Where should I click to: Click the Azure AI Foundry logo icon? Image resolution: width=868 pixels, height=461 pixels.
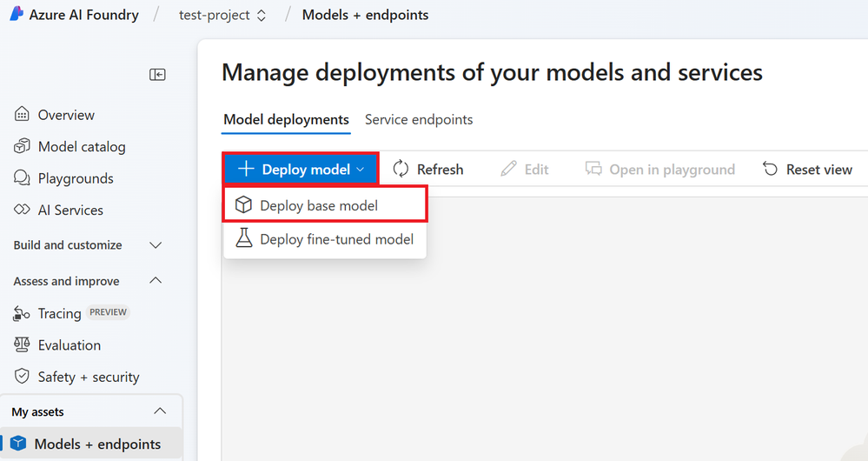pos(16,15)
